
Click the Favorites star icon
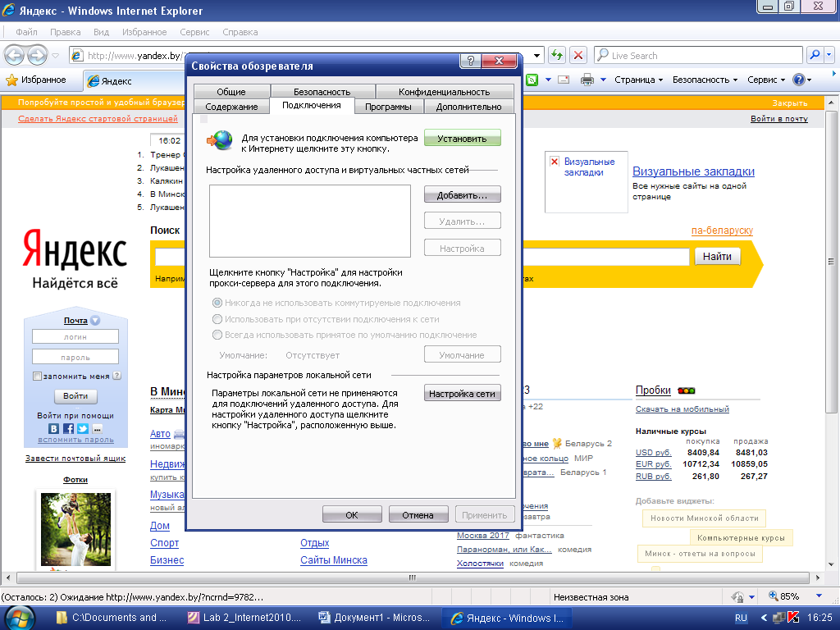coord(11,80)
